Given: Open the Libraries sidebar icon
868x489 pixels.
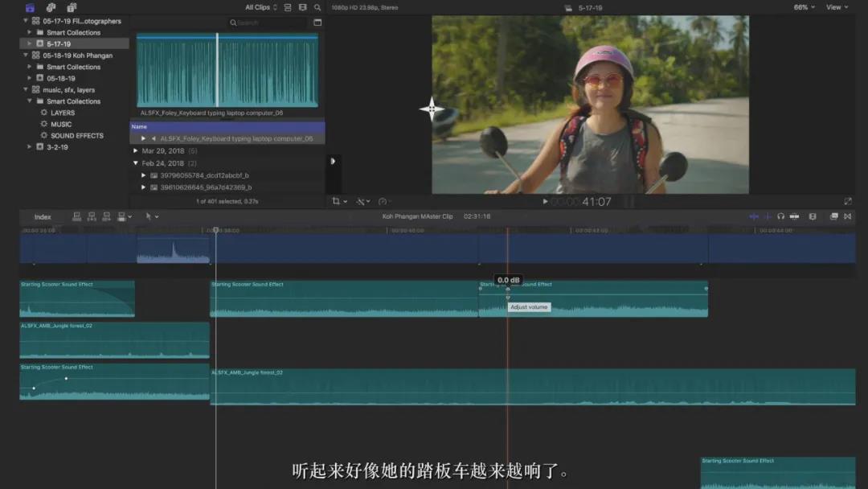Looking at the screenshot, I should click(30, 7).
